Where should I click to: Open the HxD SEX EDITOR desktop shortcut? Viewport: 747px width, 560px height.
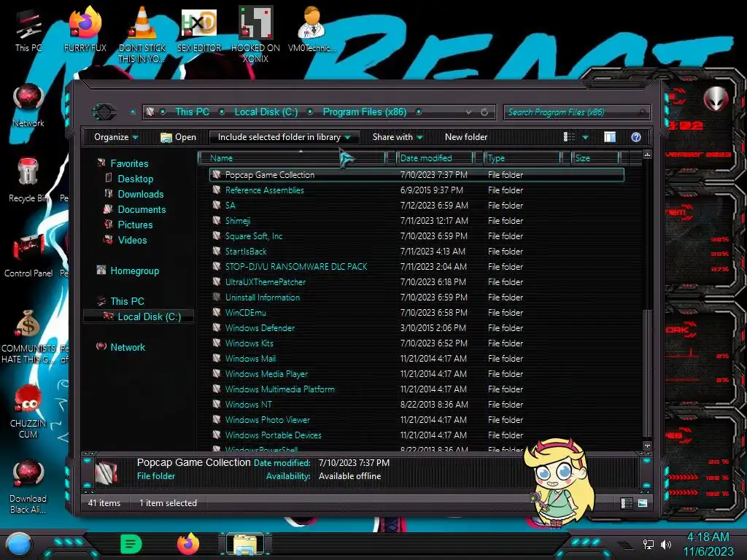(x=199, y=31)
